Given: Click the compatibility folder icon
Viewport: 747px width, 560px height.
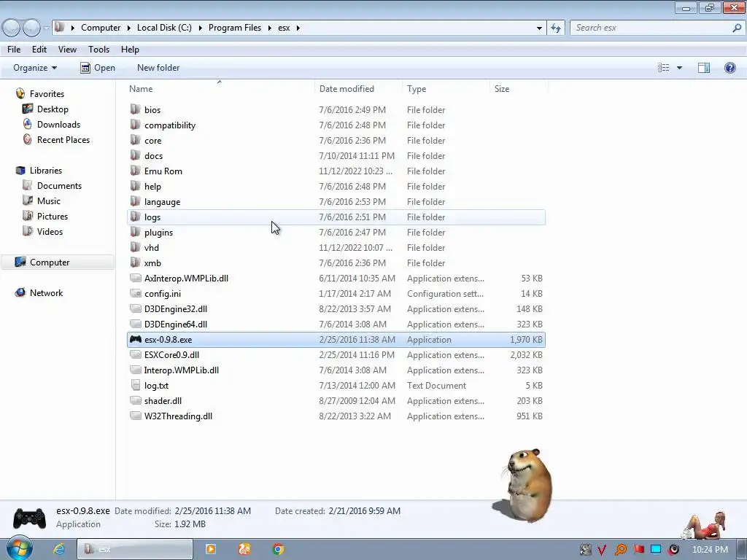Looking at the screenshot, I should click(136, 125).
